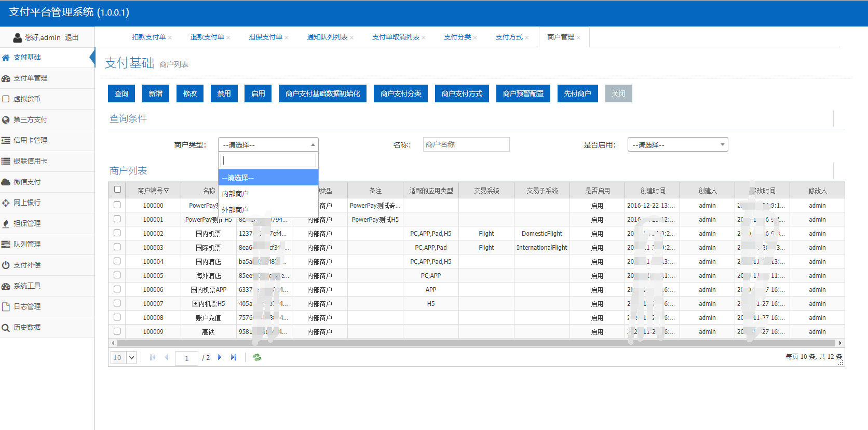868x430 pixels.
Task: Choose the highlighted --请选择-- option
Action: click(x=268, y=178)
